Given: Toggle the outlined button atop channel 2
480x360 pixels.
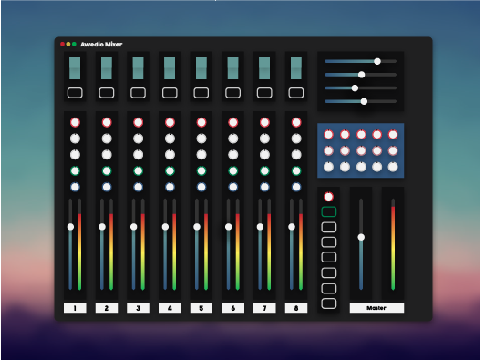Looking at the screenshot, I should click(106, 93).
